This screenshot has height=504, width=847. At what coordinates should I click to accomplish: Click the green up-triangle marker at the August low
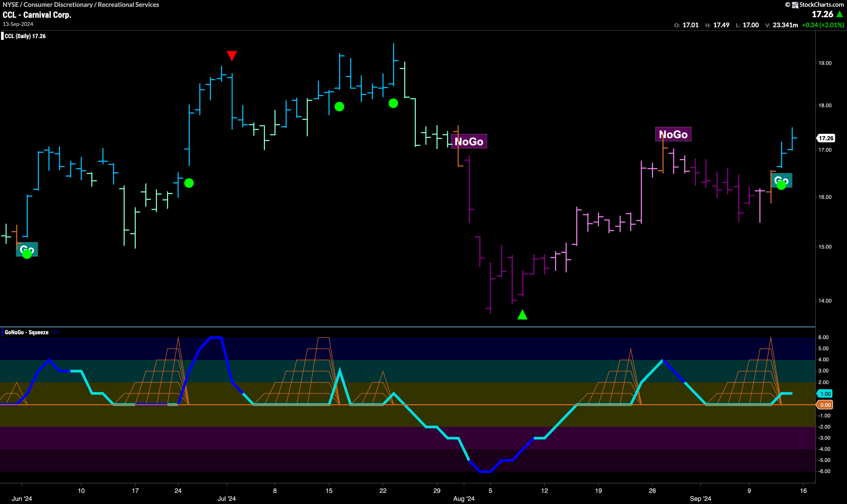tap(522, 314)
